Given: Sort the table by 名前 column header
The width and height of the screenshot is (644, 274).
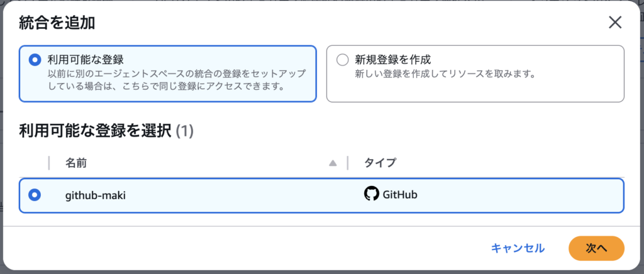Looking at the screenshot, I should 76,163.
